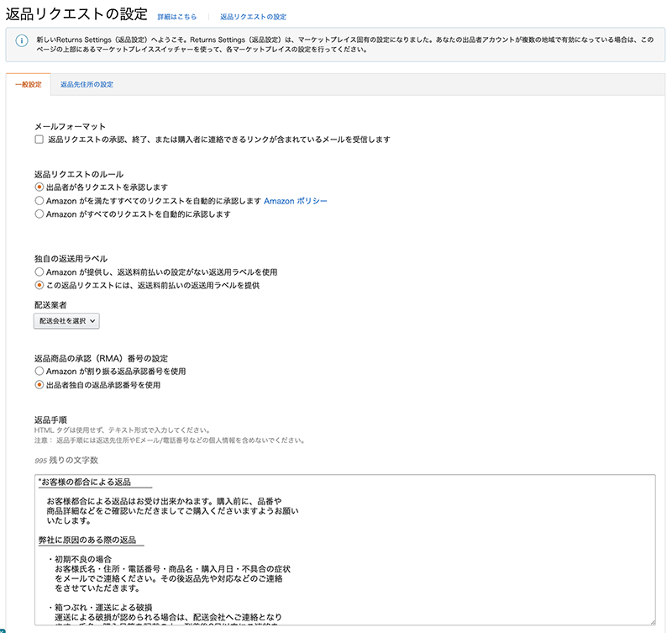Select Amazon がすべてのリクエストを自動的に承認します option
The width and height of the screenshot is (672, 633).
pos(39,214)
